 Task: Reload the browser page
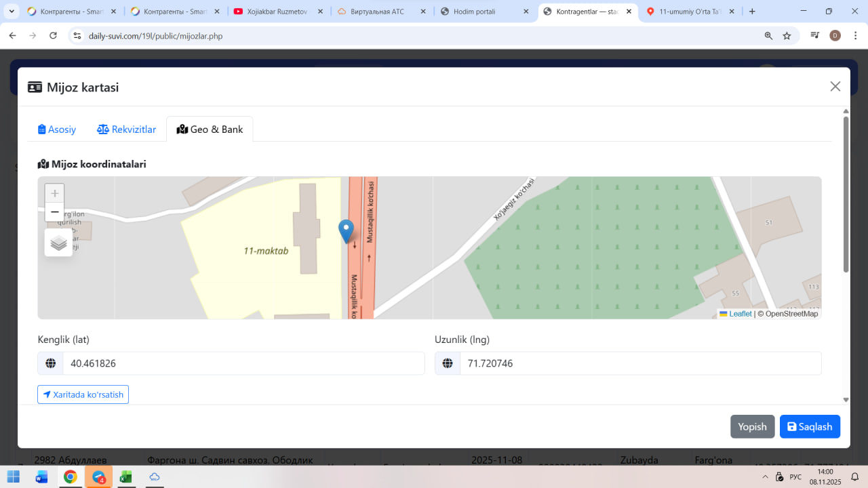point(53,36)
